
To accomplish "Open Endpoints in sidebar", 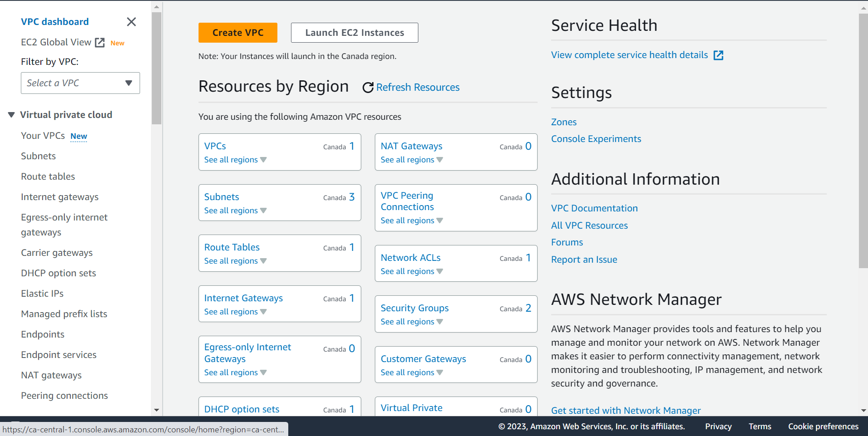I will (x=43, y=334).
